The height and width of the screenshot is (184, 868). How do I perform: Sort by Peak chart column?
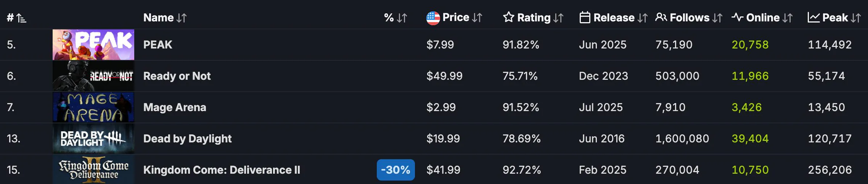[834, 18]
